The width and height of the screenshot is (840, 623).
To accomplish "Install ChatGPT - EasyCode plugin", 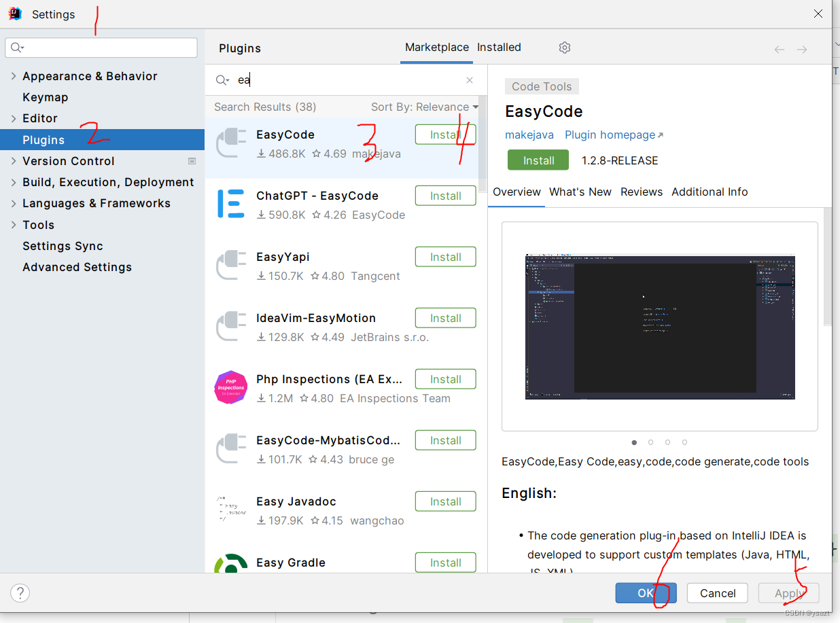I will coord(446,196).
